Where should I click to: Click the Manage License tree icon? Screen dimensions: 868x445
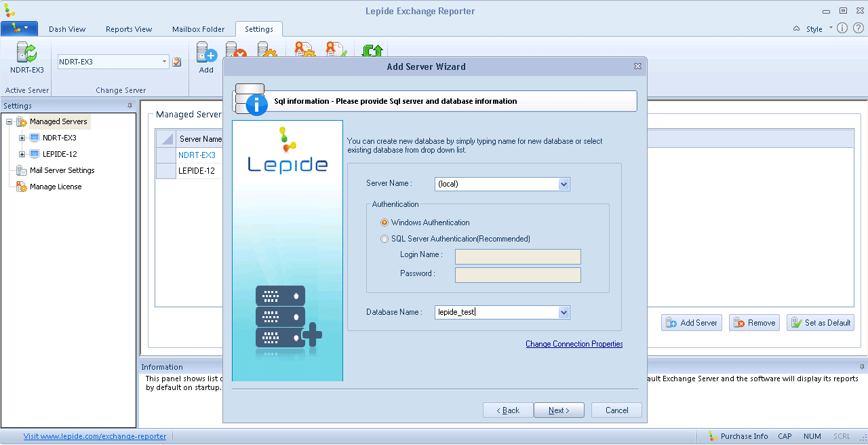click(22, 187)
